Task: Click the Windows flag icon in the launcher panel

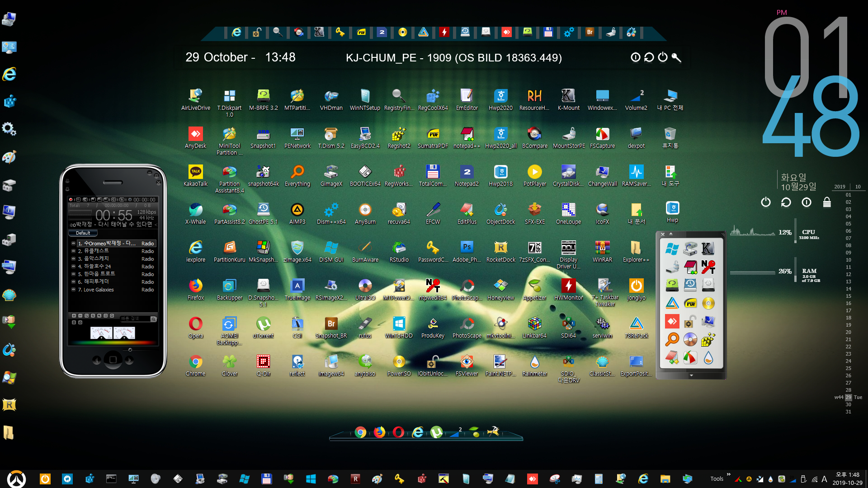Action: point(672,249)
